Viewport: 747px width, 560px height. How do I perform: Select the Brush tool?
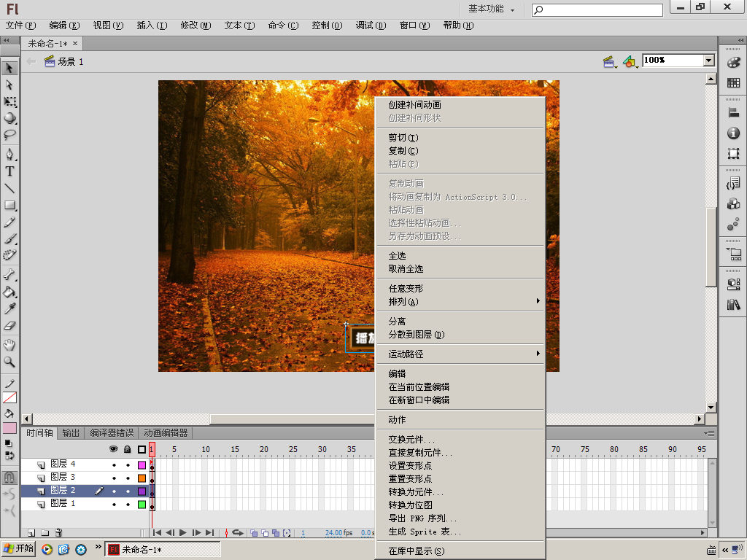9,238
